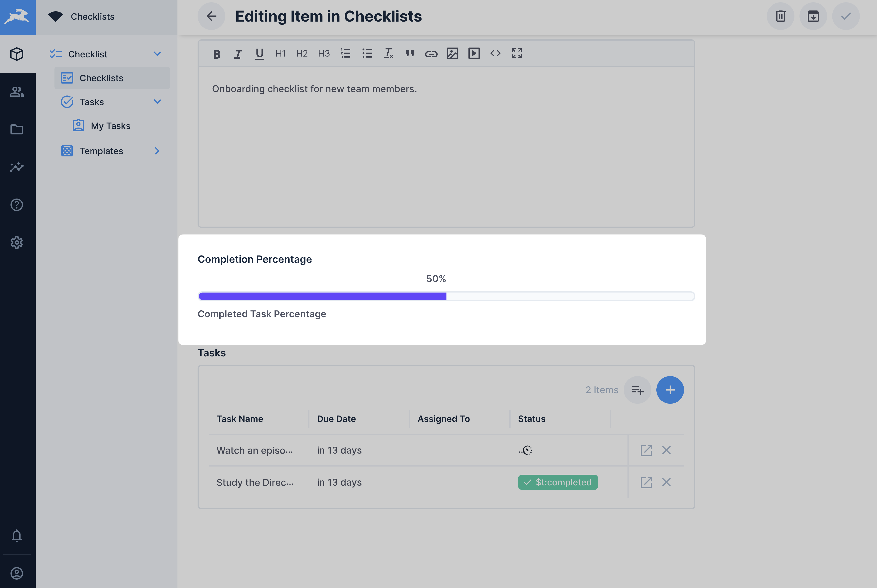
Task: Toggle underline formatting in editor toolbar
Action: point(259,54)
